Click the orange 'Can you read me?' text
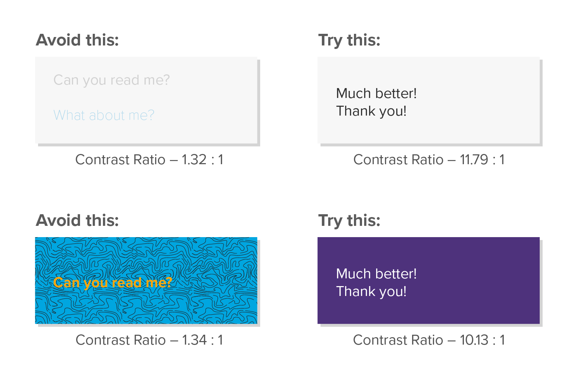This screenshot has height=377, width=588. pos(112,283)
